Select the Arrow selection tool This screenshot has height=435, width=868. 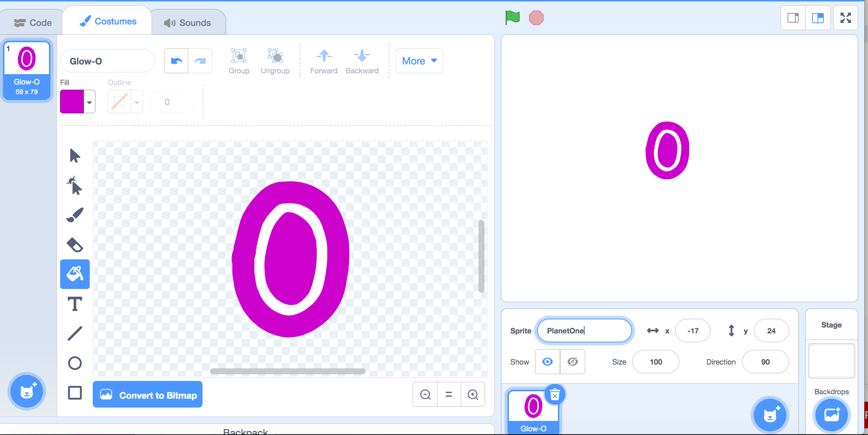75,156
